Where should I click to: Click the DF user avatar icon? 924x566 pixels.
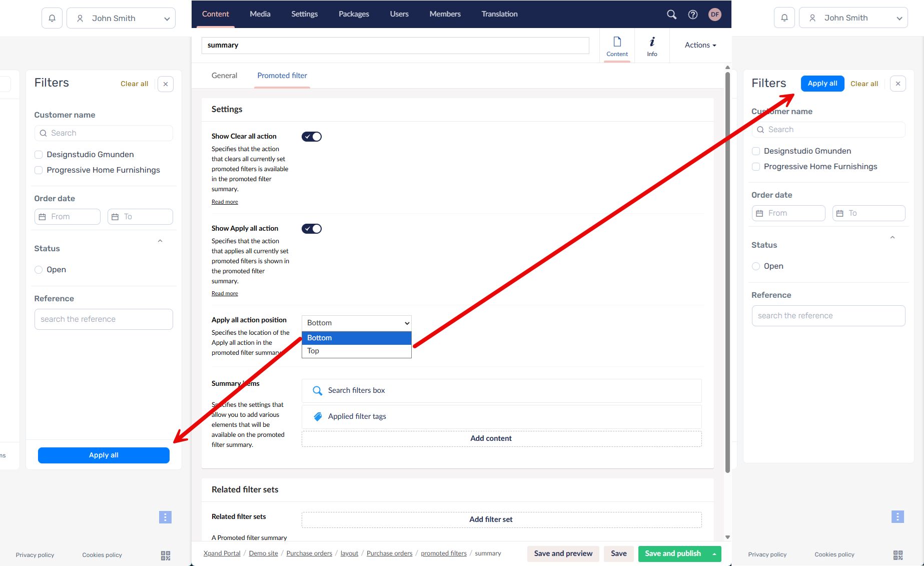[x=715, y=15]
